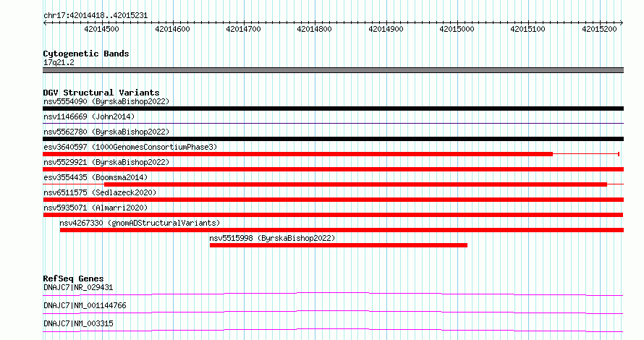Viewport: 644px width, 340px height.
Task: Select the red nsv4267330 variant bar
Action: (x=342, y=230)
